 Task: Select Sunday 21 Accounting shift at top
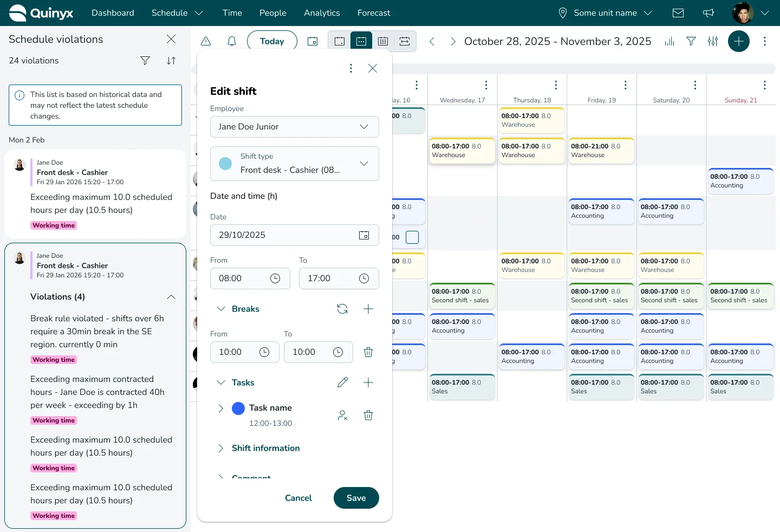(741, 181)
